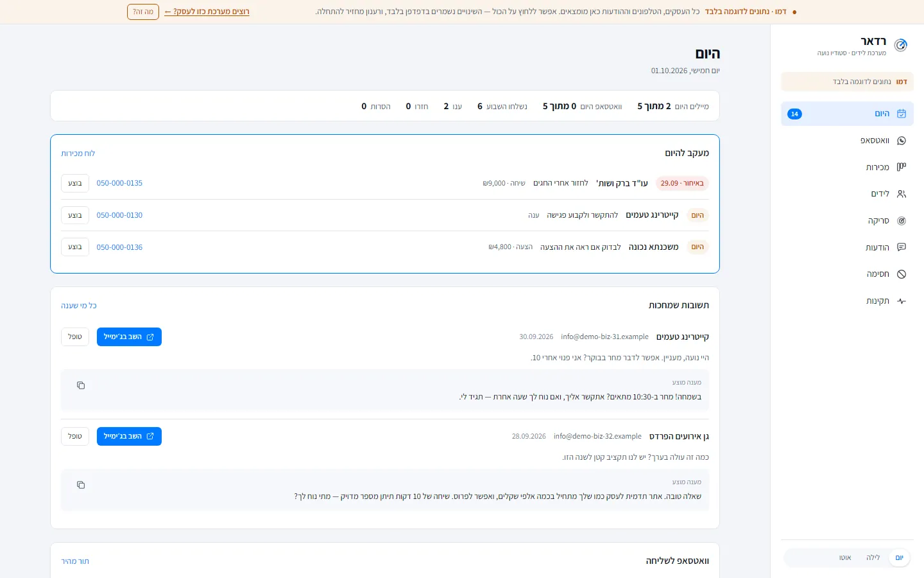Select אוטו theme mode
Image resolution: width=924 pixels, height=578 pixels.
point(845,557)
